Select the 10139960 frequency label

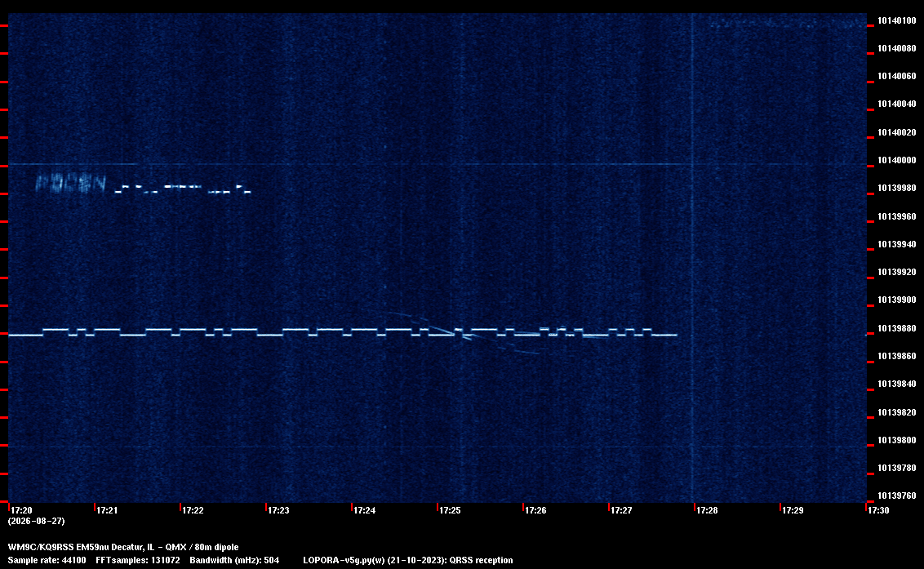896,216
